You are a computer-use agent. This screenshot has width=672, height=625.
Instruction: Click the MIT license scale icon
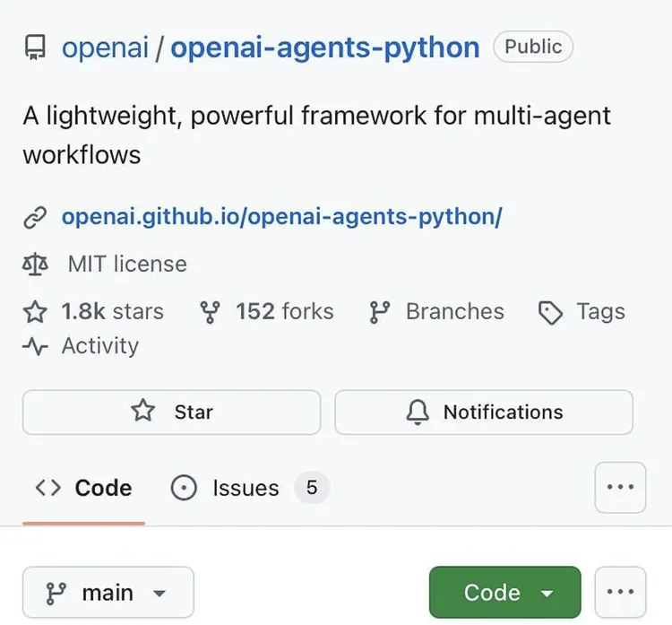click(x=35, y=265)
